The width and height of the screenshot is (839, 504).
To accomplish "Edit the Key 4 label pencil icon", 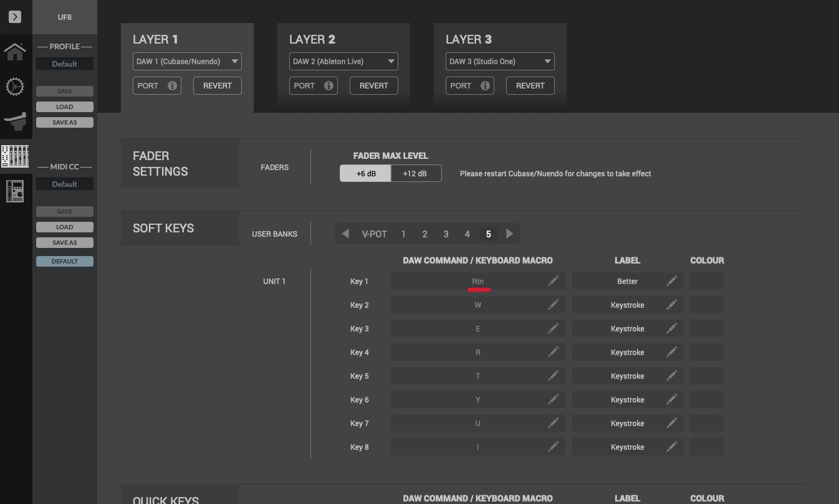I will point(671,353).
